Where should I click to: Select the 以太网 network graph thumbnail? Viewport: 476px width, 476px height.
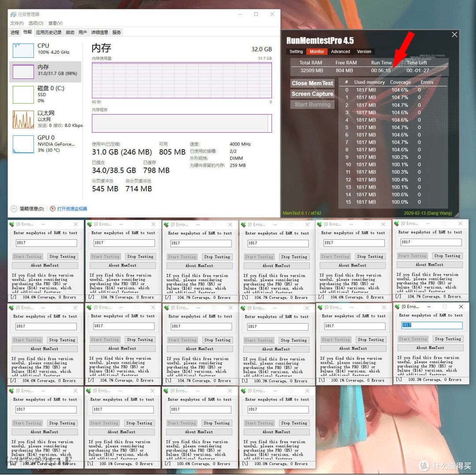click(x=23, y=119)
